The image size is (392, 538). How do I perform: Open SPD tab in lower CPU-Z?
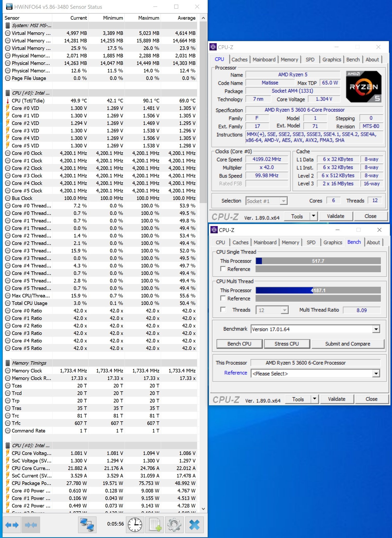[311, 242]
